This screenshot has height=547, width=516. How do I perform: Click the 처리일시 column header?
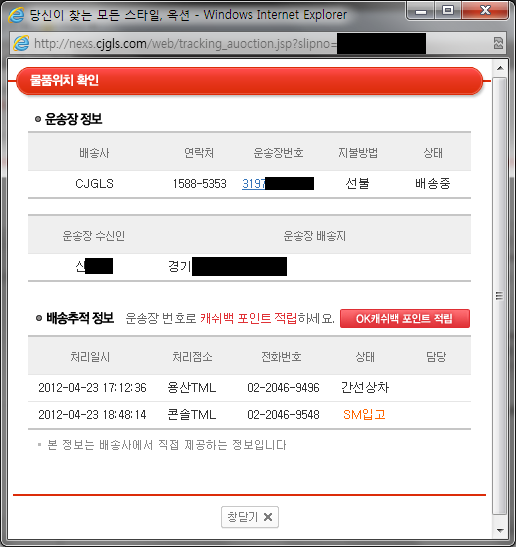tap(90, 357)
